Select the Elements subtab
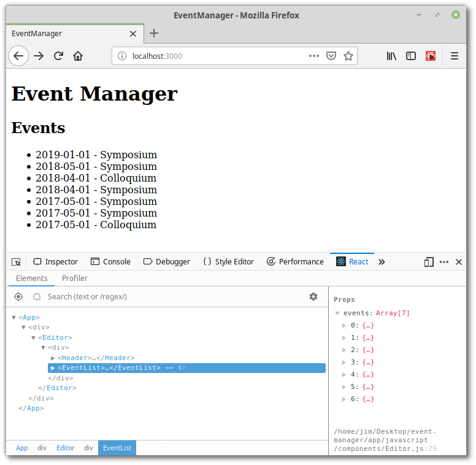 31,279
